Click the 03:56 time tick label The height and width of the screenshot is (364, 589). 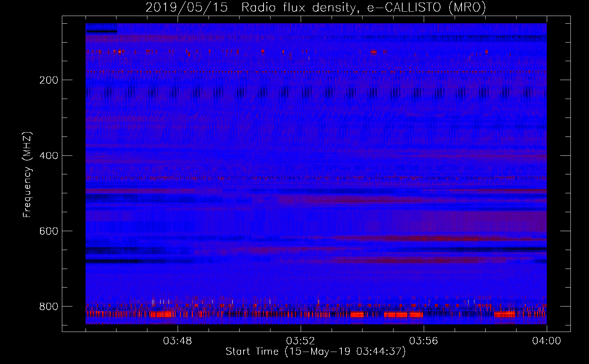click(424, 341)
